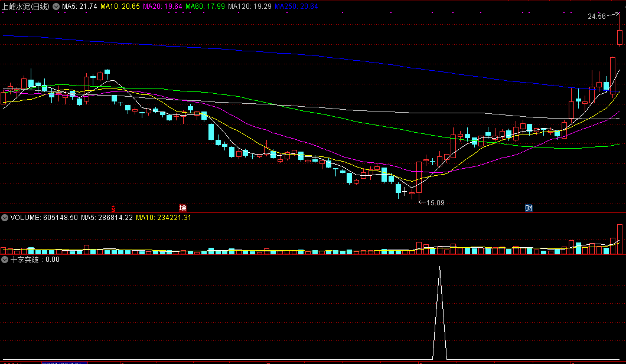Select the MA250: 20.64 label
The width and height of the screenshot is (626, 364).
(296, 6)
